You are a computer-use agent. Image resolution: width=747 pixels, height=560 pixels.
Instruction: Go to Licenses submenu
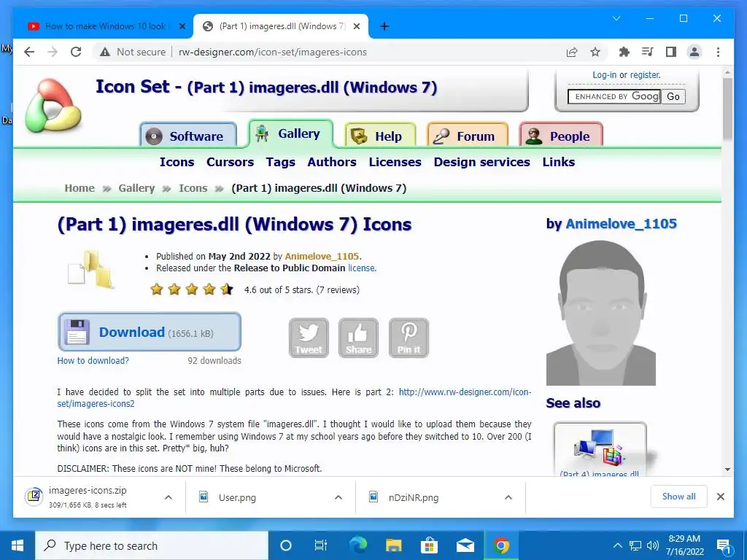tap(395, 162)
